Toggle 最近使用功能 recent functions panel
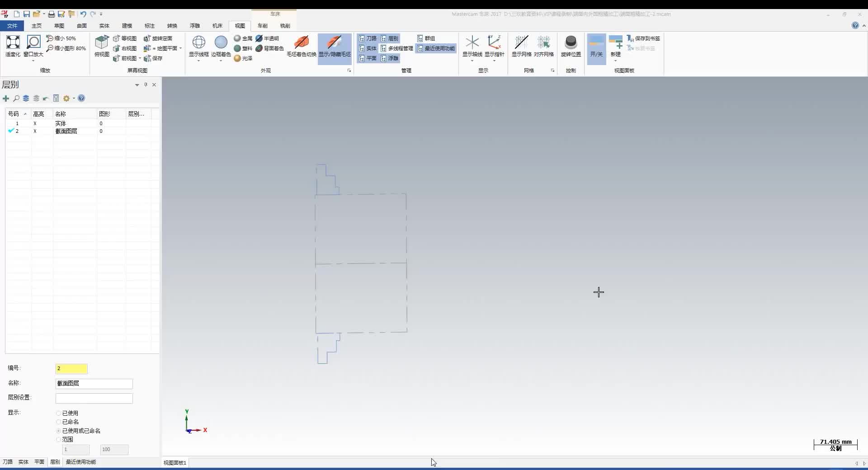 click(x=436, y=48)
